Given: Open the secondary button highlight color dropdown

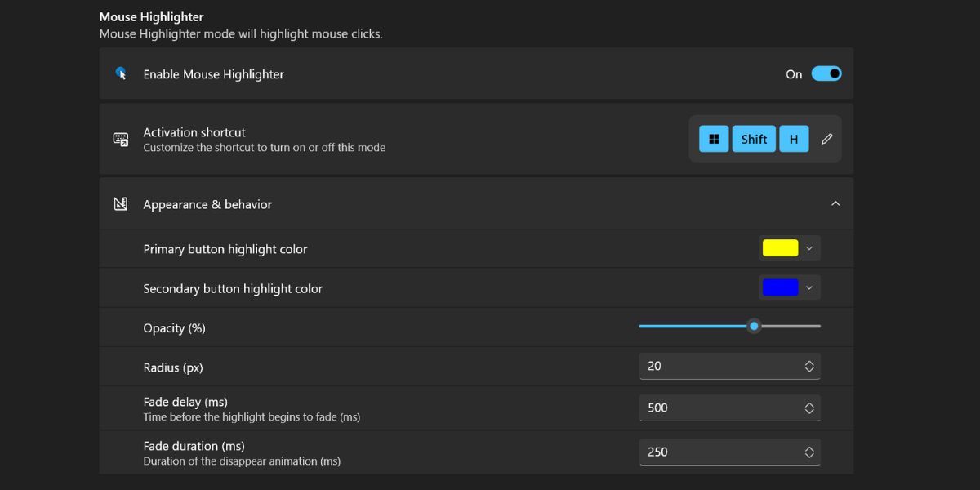Looking at the screenshot, I should tap(809, 287).
